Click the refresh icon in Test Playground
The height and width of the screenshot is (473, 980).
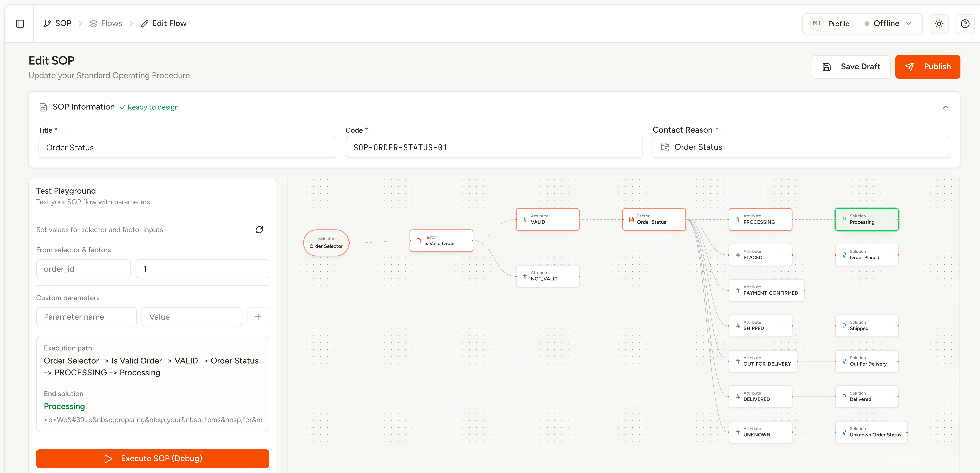(259, 230)
